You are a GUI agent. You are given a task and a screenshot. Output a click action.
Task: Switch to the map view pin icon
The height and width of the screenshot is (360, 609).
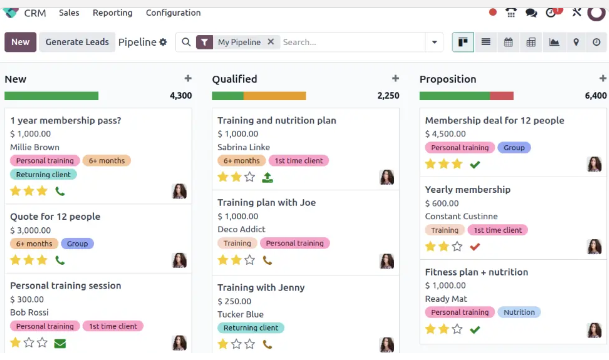(576, 42)
